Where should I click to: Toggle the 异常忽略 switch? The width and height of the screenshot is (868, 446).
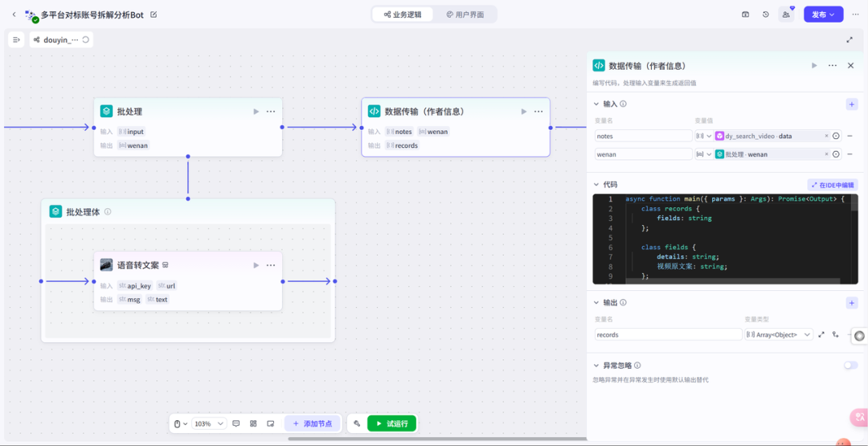click(x=851, y=365)
